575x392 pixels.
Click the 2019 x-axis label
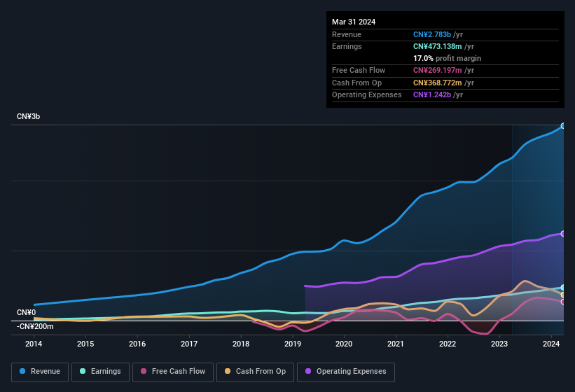293,344
